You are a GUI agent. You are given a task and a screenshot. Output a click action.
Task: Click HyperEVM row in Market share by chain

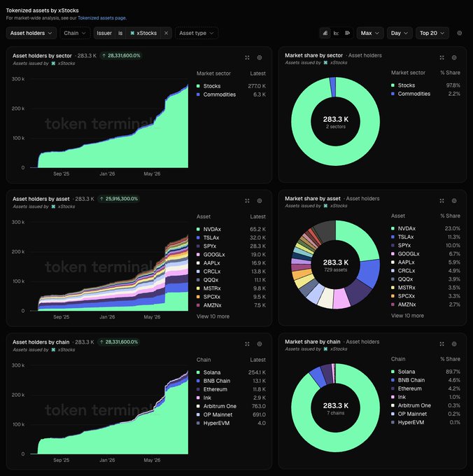point(425,423)
